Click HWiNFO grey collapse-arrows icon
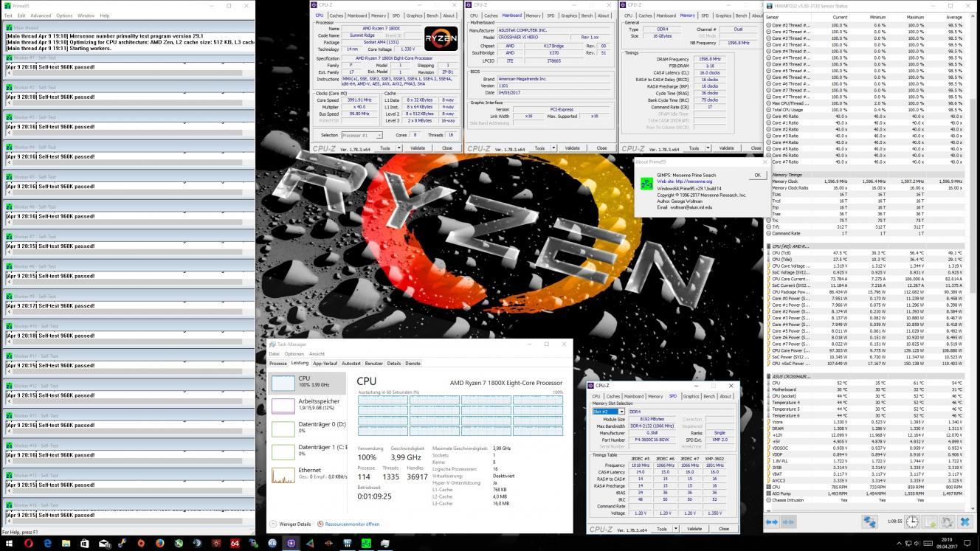The width and height of the screenshot is (980, 551). pyautogui.click(x=788, y=521)
